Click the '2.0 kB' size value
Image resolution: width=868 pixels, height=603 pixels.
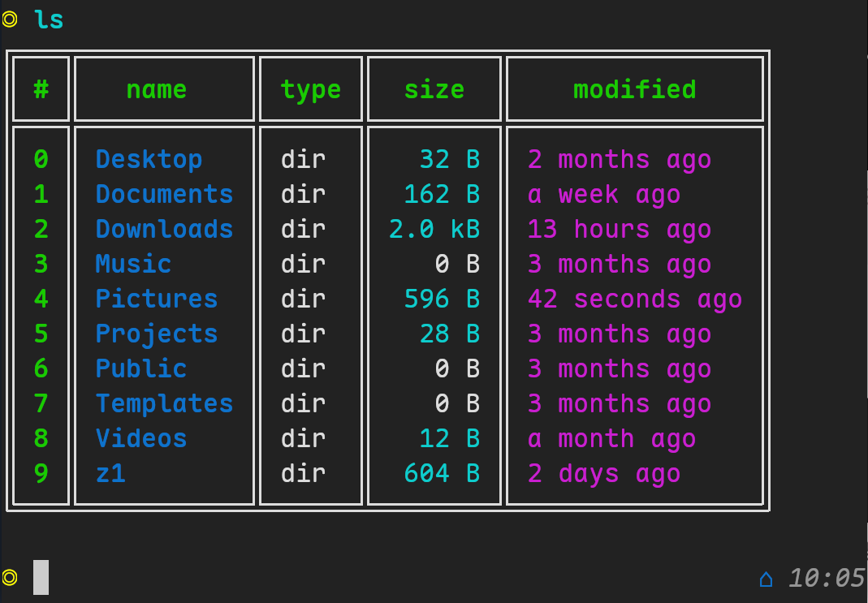coord(434,229)
